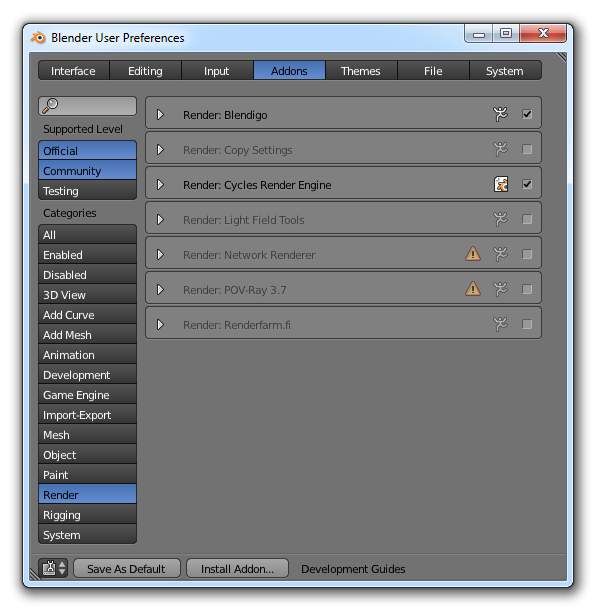Expand the Render: Renderfarm.fi details

pos(160,324)
